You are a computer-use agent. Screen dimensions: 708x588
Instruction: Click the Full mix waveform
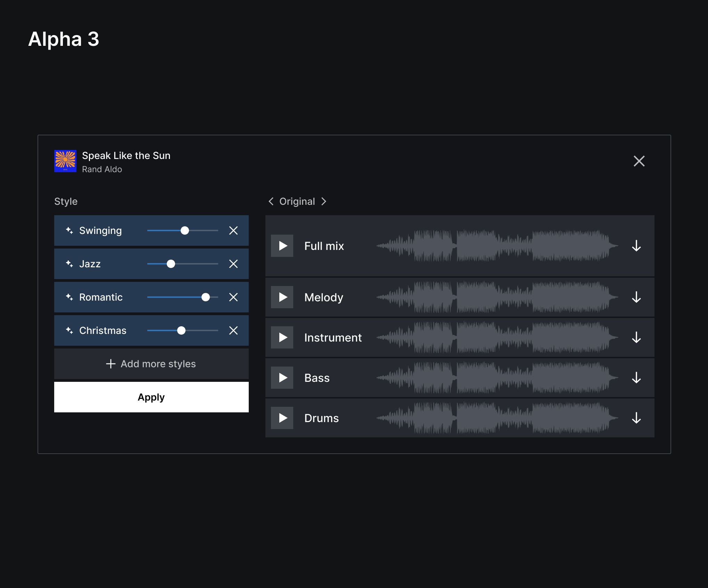coord(497,246)
